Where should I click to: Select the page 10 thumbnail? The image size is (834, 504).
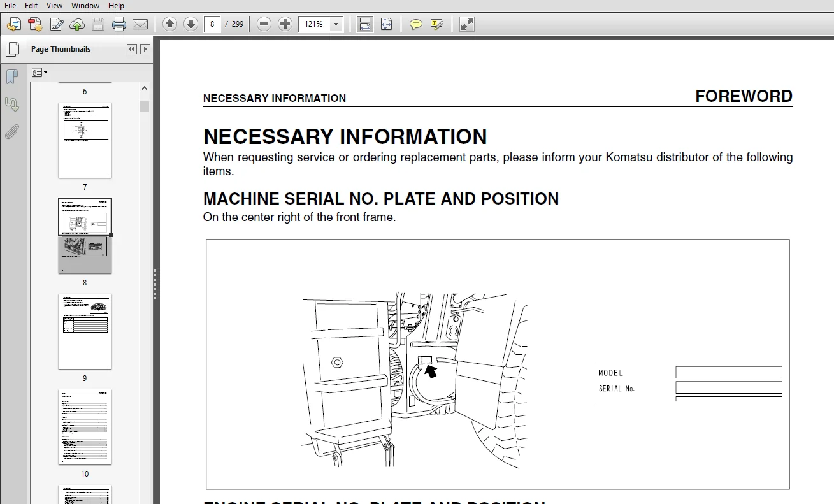coord(85,427)
